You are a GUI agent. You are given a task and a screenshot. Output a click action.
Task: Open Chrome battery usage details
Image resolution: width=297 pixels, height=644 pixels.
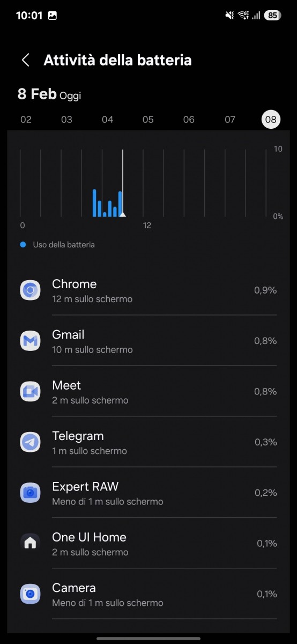pos(148,290)
